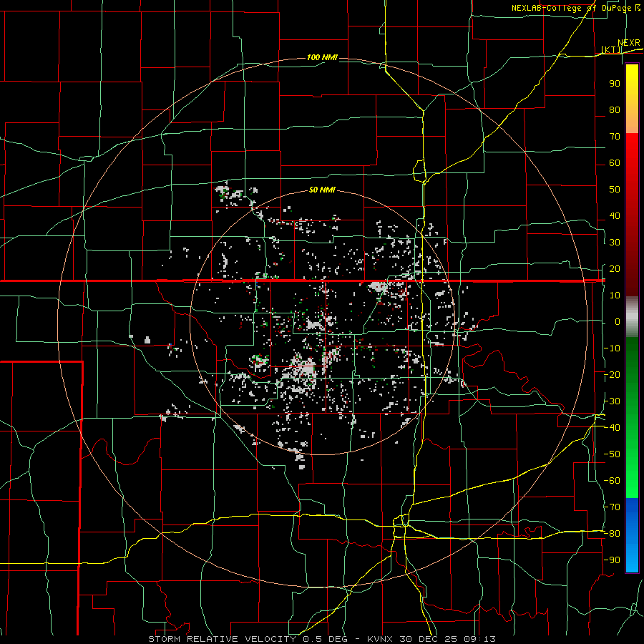This screenshot has width=644, height=644.
Task: Click the 70 value on the color scale
Action: tap(615, 136)
